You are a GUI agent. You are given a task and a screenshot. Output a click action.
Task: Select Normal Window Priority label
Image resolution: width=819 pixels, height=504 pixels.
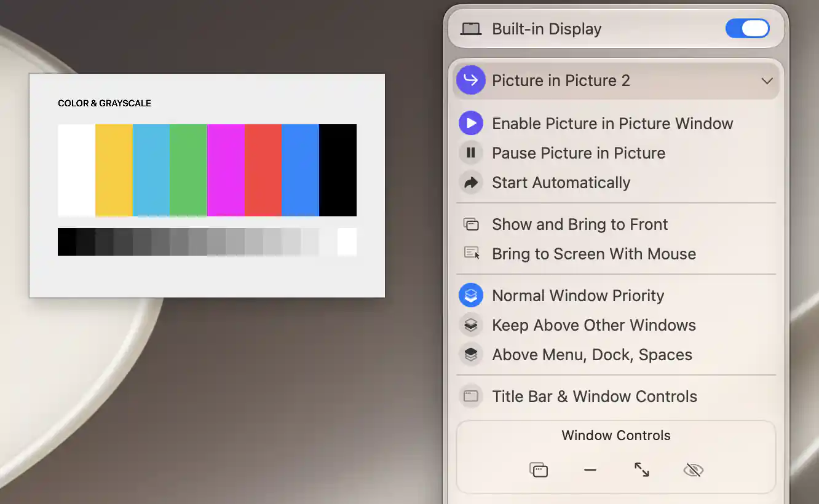coord(578,296)
